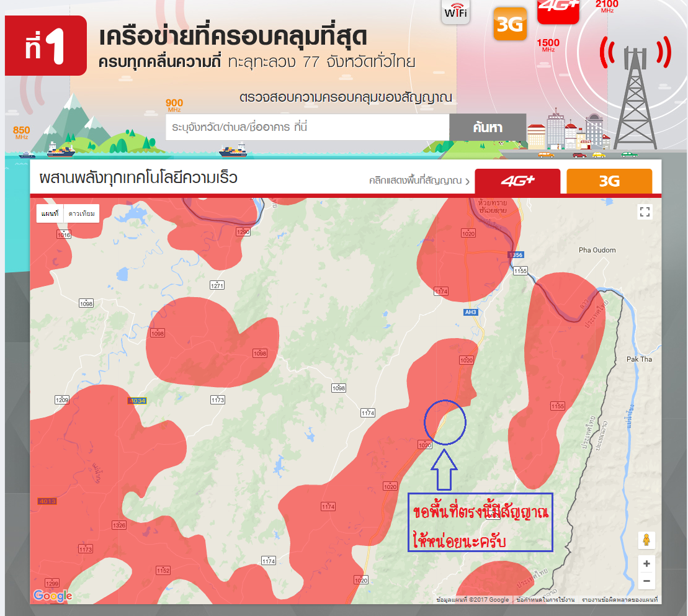Switch to the red 4G+ coverage tab
The width and height of the screenshot is (688, 616).
click(x=517, y=181)
